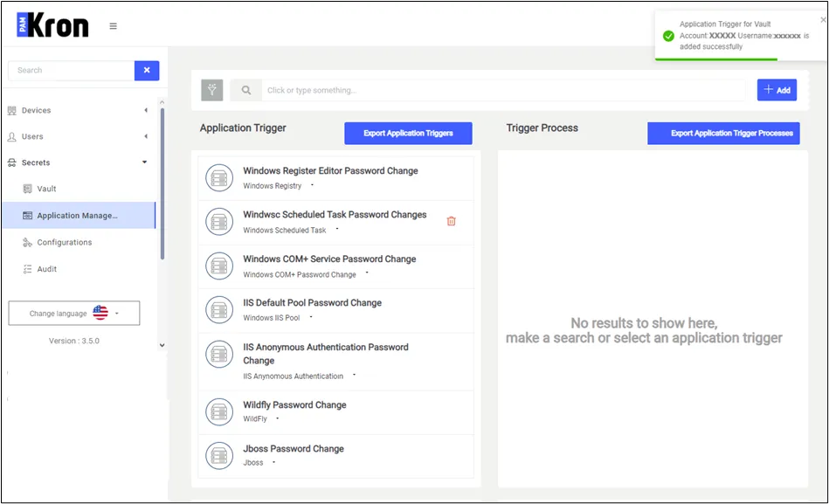Screen dimensions: 829x504
Task: Collapse the Secrets menu arrow
Action: [144, 162]
